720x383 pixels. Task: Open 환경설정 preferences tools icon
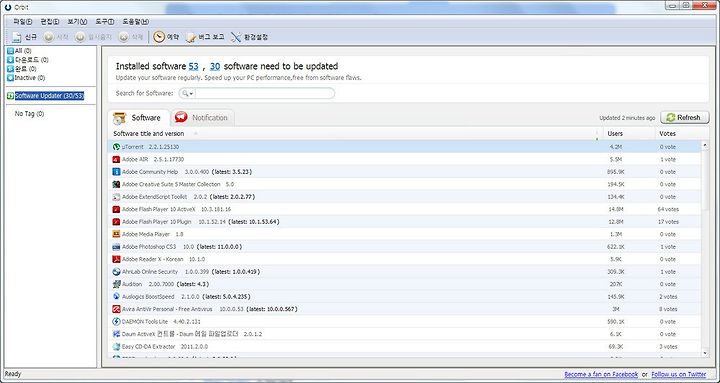(236, 37)
